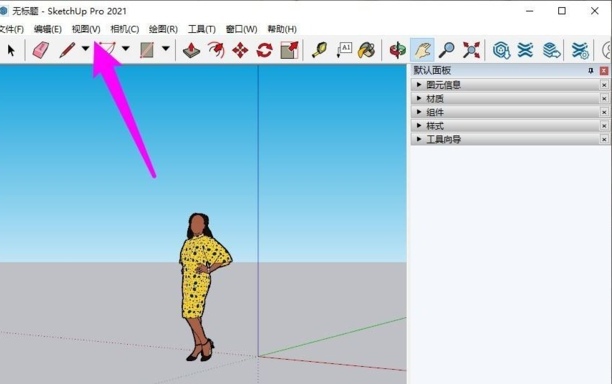Select the Eraser tool
Image resolution: width=612 pixels, height=384 pixels.
click(x=41, y=50)
